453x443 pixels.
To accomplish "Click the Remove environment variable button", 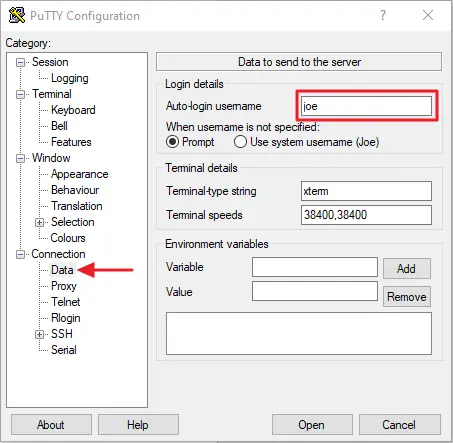I will pos(407,296).
